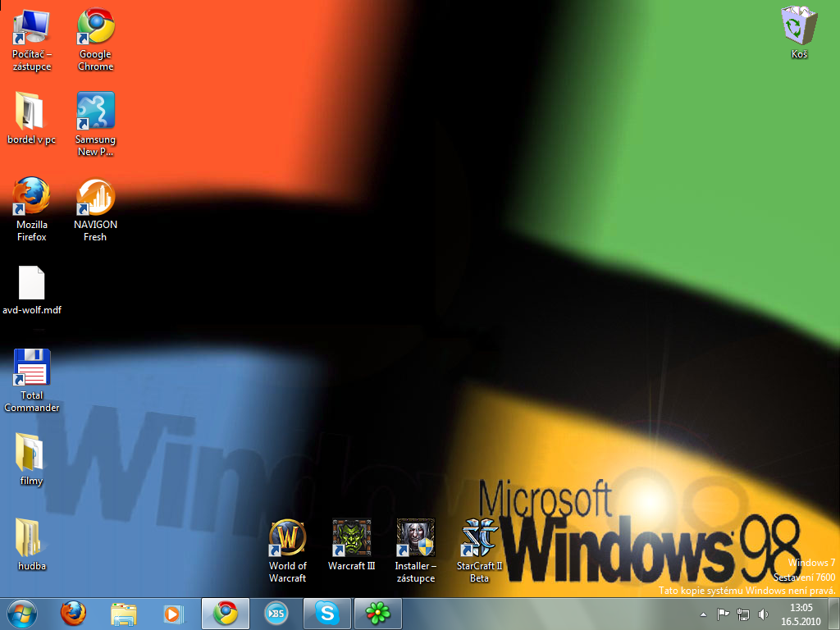Select the Koš recycle bin icon
This screenshot has width=840, height=630.
[x=799, y=28]
